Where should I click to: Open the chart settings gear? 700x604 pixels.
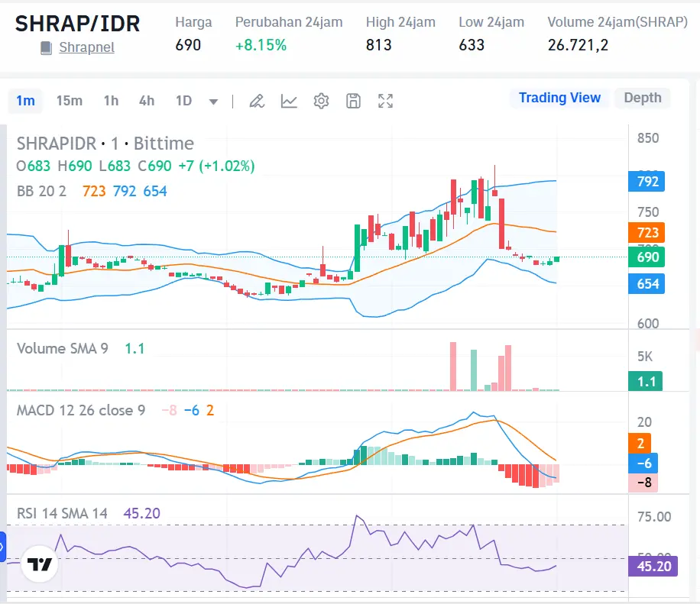321,100
